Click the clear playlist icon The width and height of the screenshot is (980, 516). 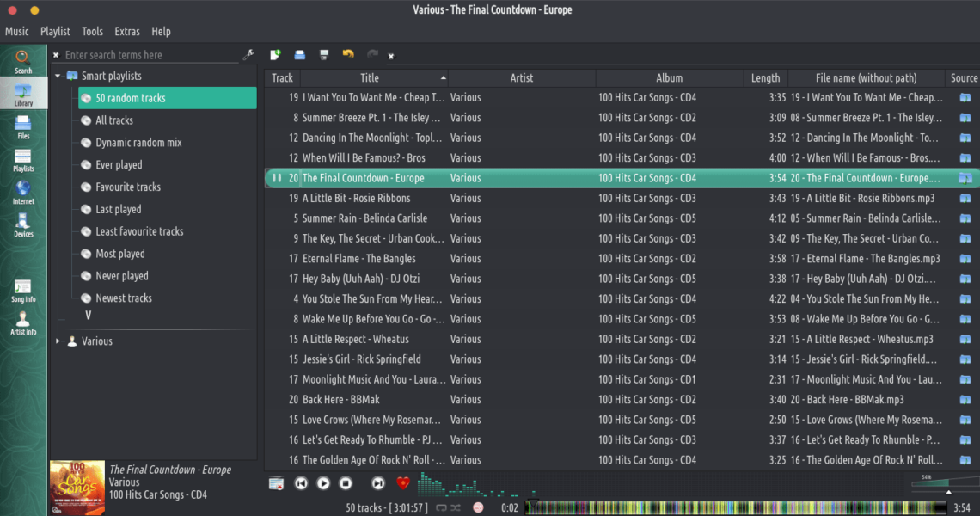276,483
